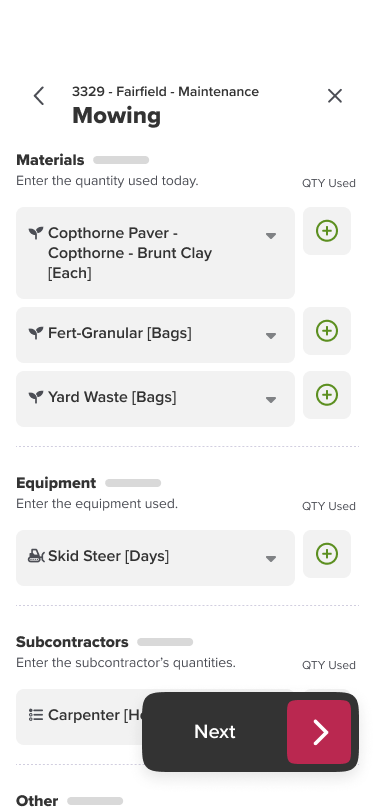381x812 pixels.
Task: Open the Fert-Granular [Bags] dropdown arrow
Action: click(x=270, y=336)
